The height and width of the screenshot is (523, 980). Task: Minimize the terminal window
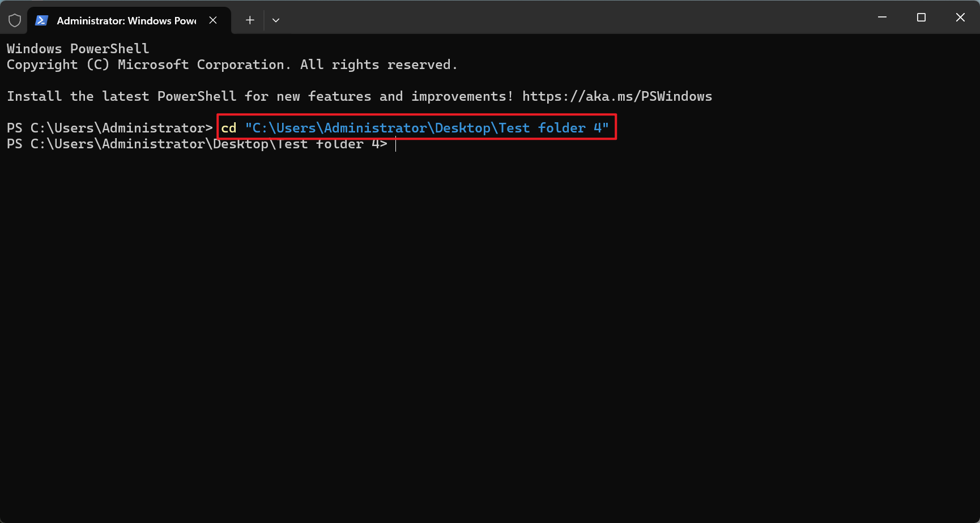tap(882, 18)
